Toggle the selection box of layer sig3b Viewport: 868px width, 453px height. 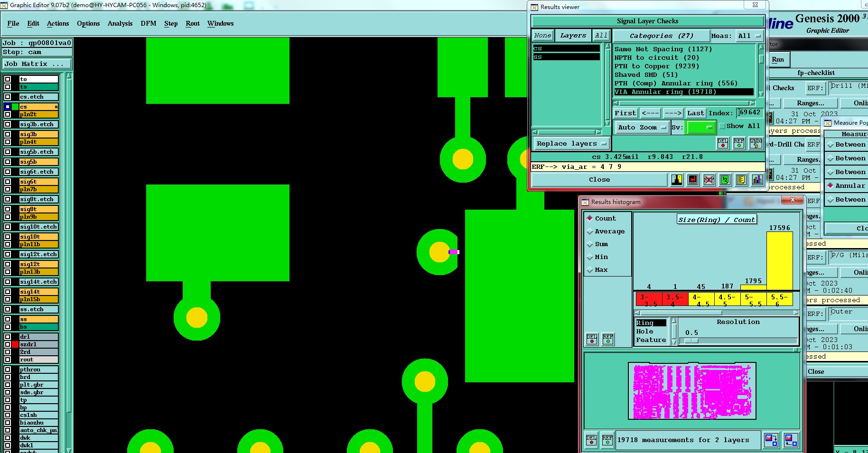[x=8, y=134]
